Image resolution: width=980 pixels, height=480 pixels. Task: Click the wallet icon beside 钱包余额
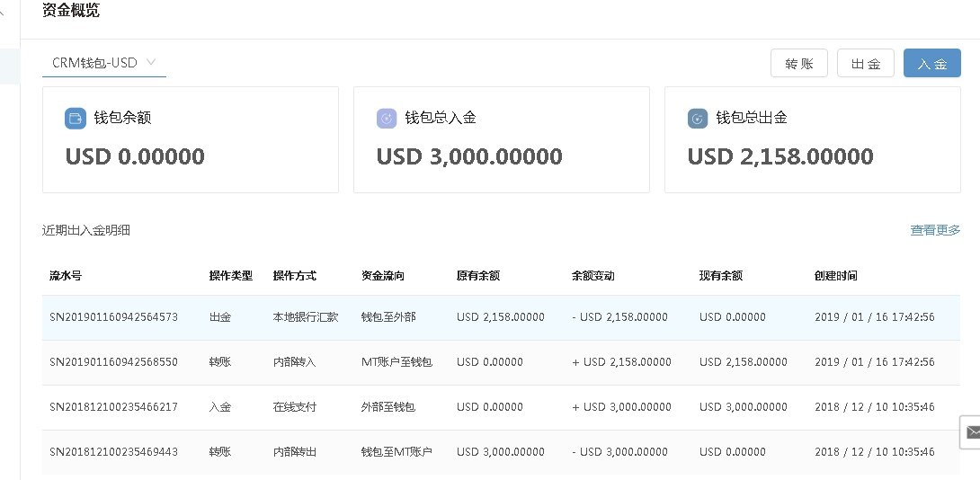tap(76, 119)
